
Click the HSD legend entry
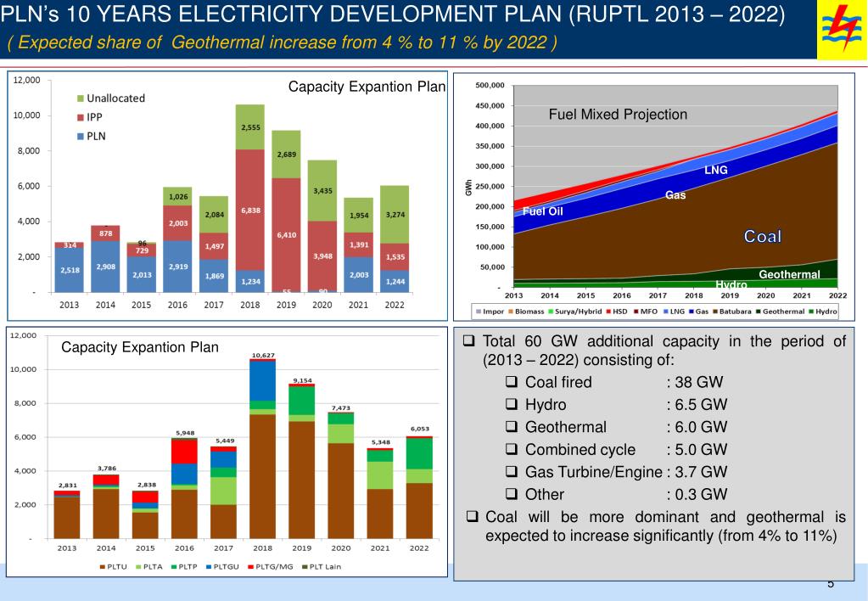[x=617, y=312]
